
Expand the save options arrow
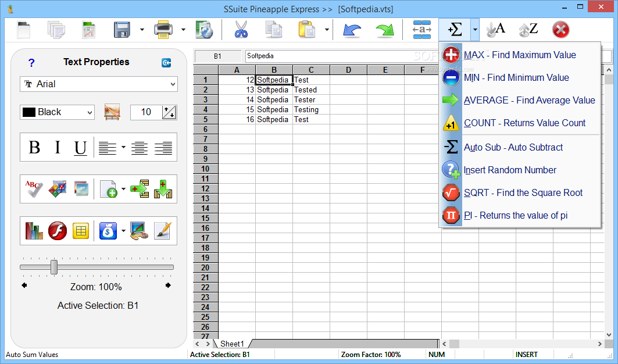[x=142, y=30]
